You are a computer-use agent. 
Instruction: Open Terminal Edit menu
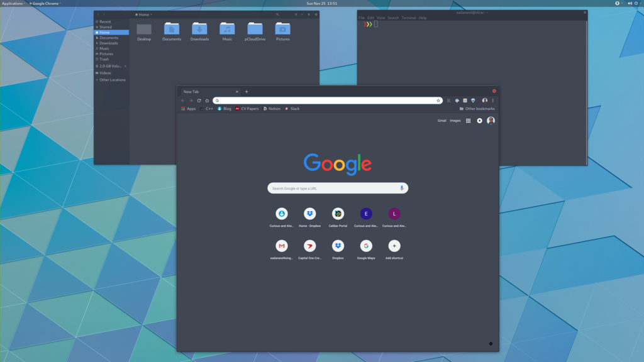point(371,18)
